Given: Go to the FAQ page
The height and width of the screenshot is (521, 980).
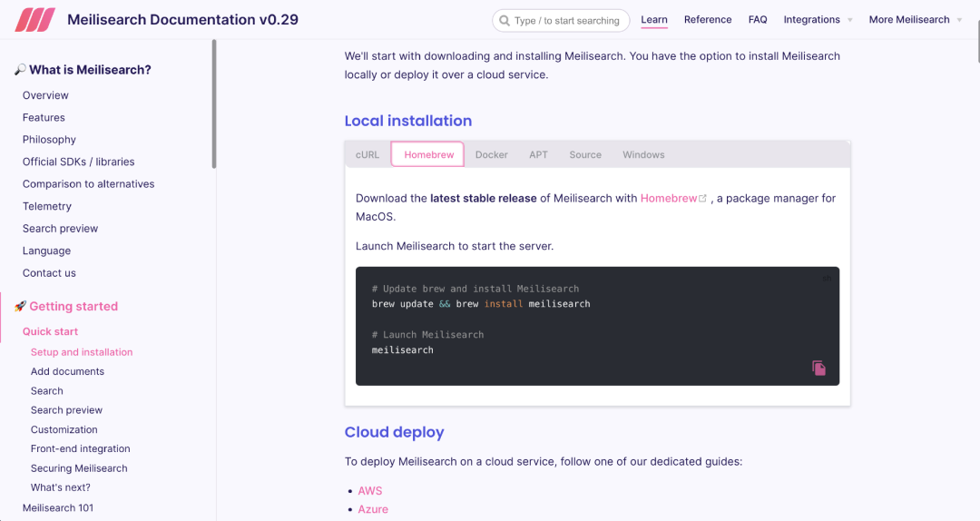Looking at the screenshot, I should tap(758, 19).
